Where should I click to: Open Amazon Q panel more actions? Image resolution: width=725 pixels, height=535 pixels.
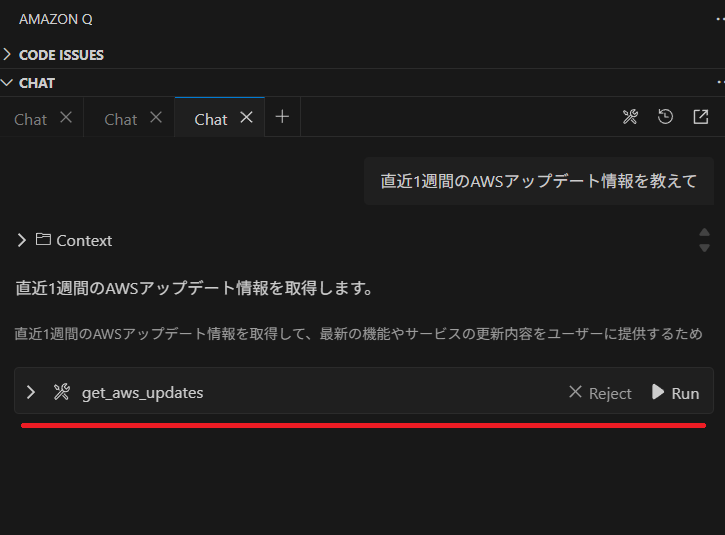point(720,19)
